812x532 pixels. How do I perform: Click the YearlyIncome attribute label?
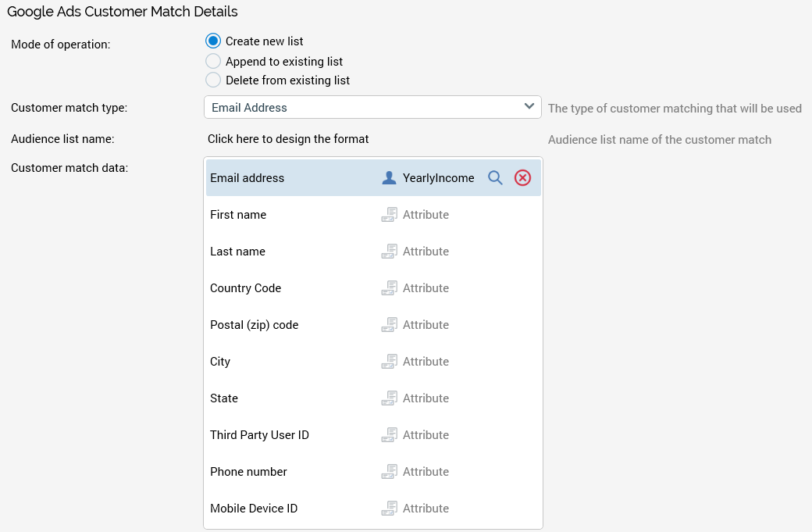438,177
